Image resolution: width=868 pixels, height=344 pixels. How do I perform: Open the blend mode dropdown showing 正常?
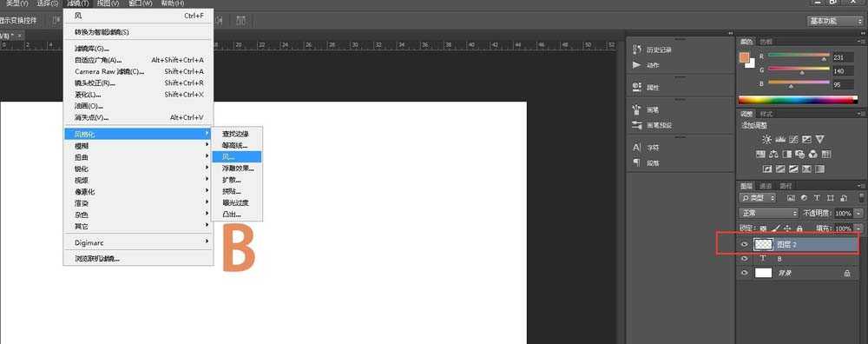click(769, 214)
